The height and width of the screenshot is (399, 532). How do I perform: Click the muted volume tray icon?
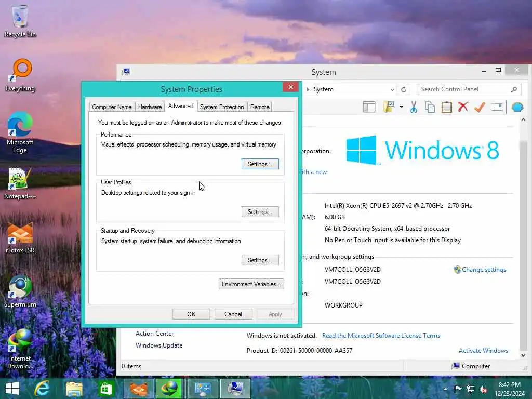(483, 389)
